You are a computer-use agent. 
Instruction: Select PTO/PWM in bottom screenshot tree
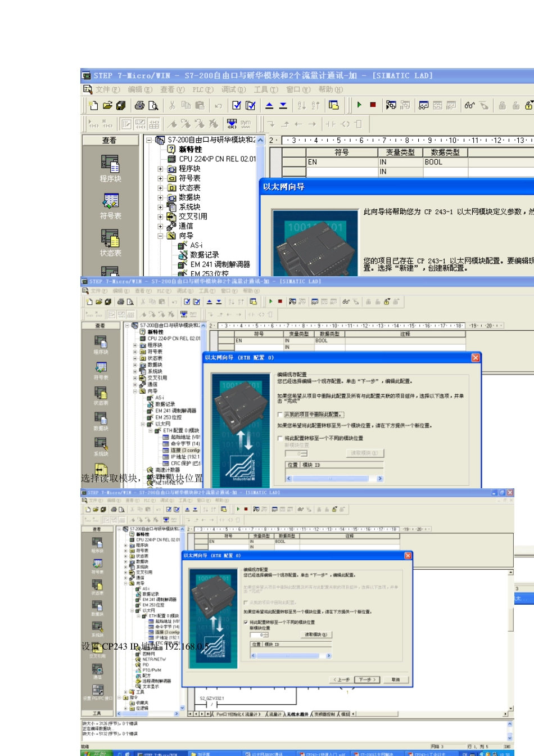pos(151,670)
